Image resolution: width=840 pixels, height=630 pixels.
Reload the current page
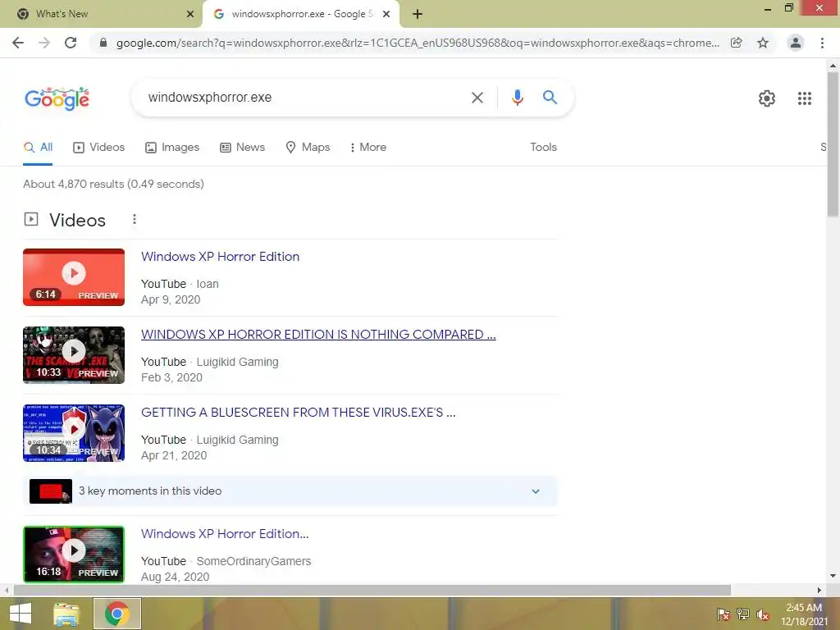71,43
